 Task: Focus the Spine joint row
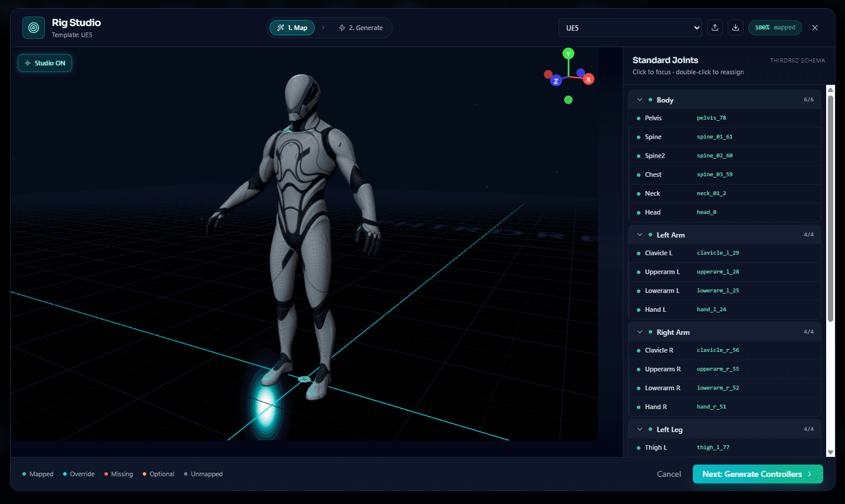click(x=725, y=137)
